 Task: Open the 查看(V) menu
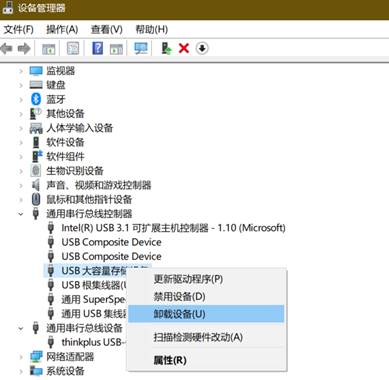point(107,29)
